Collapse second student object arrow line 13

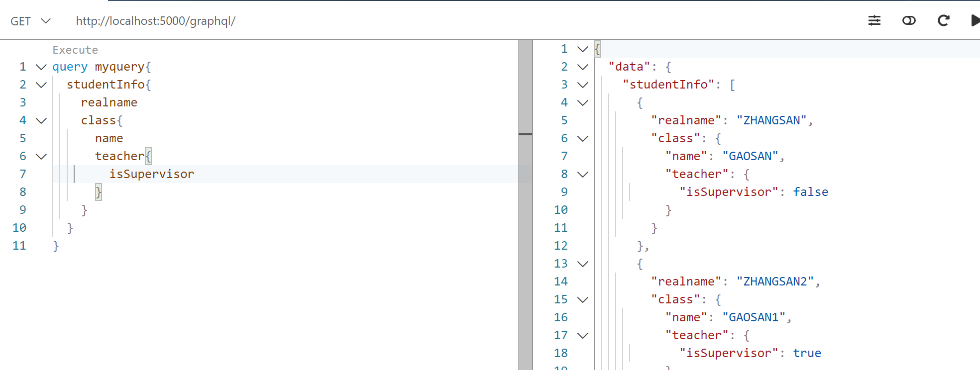pos(582,264)
